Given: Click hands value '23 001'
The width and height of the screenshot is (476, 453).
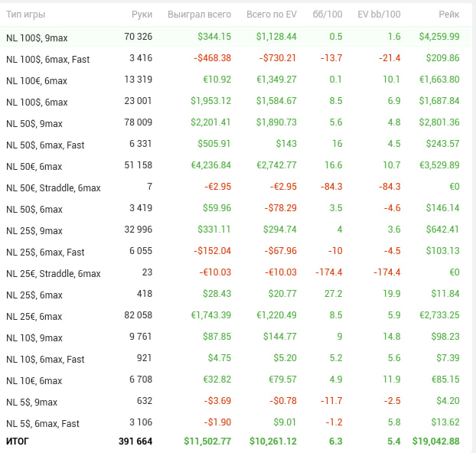Looking at the screenshot, I should coord(138,101).
